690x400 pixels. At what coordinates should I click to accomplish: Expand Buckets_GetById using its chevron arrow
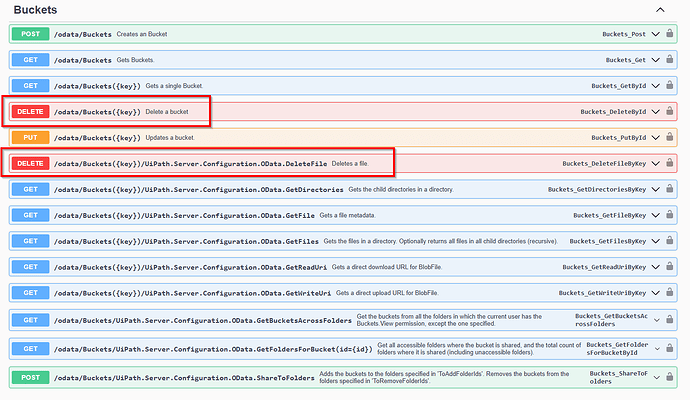(x=656, y=86)
